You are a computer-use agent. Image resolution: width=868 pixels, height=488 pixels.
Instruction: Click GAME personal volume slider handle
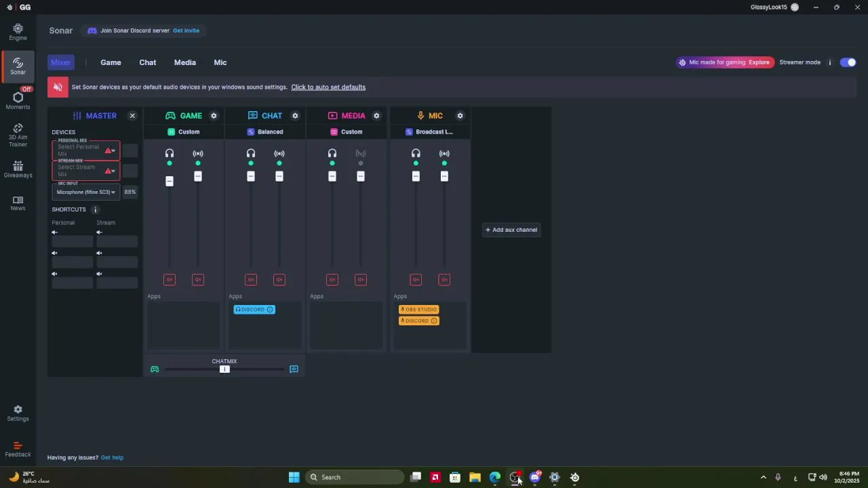coord(170,181)
